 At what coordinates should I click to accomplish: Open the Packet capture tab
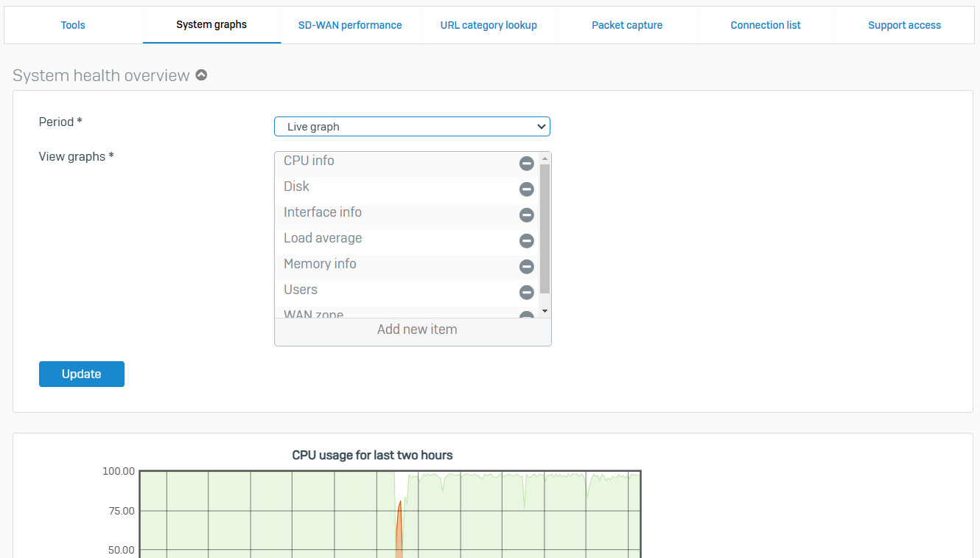tap(627, 25)
